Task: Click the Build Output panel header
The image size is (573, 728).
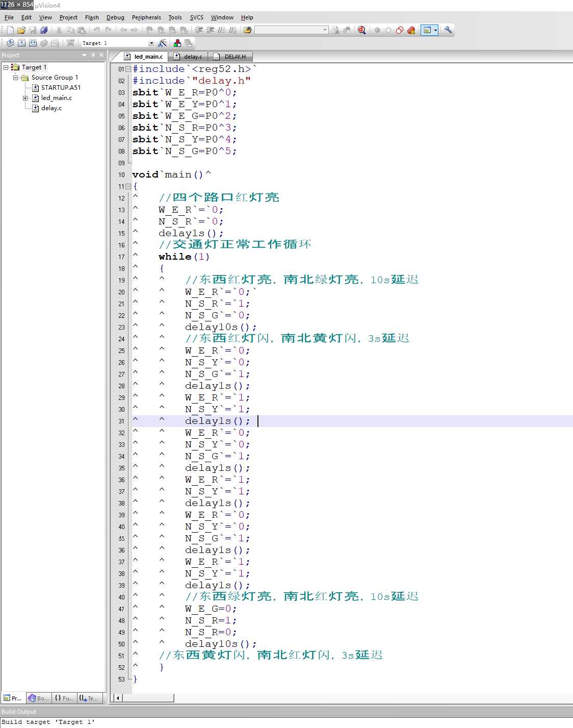Action: click(x=287, y=712)
